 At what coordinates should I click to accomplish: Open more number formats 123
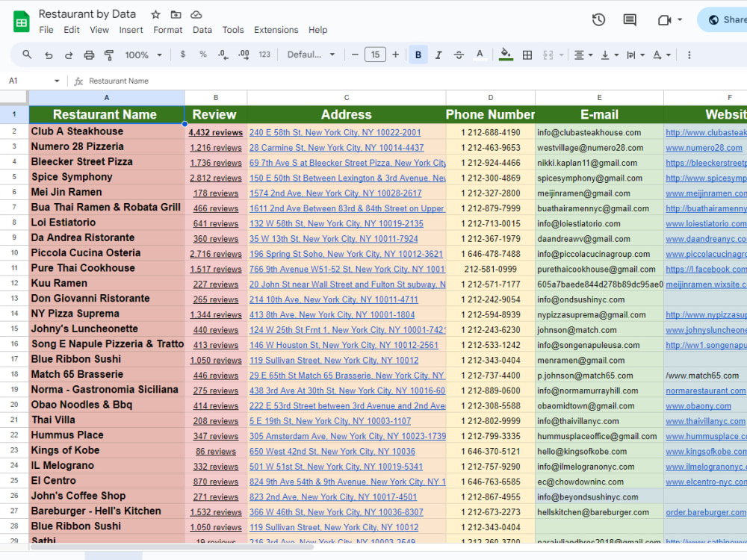point(264,55)
